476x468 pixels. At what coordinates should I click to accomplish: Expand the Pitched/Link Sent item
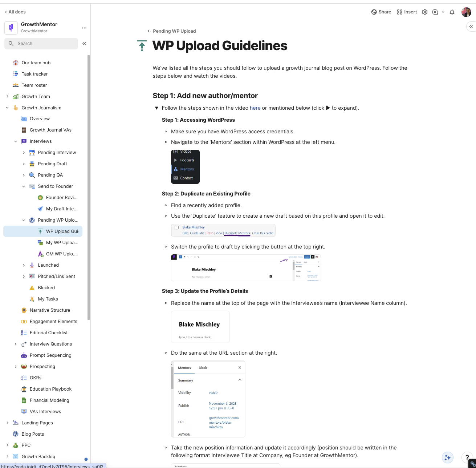click(24, 277)
